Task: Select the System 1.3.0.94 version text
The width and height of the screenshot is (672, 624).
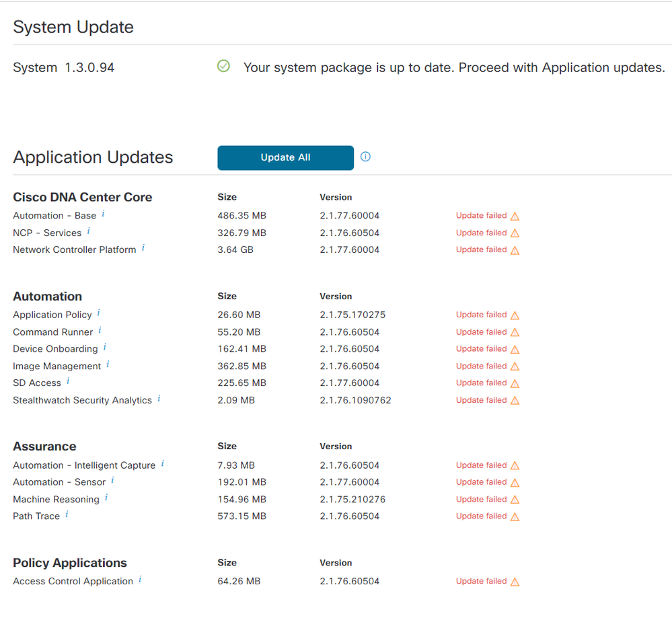Action: [63, 68]
